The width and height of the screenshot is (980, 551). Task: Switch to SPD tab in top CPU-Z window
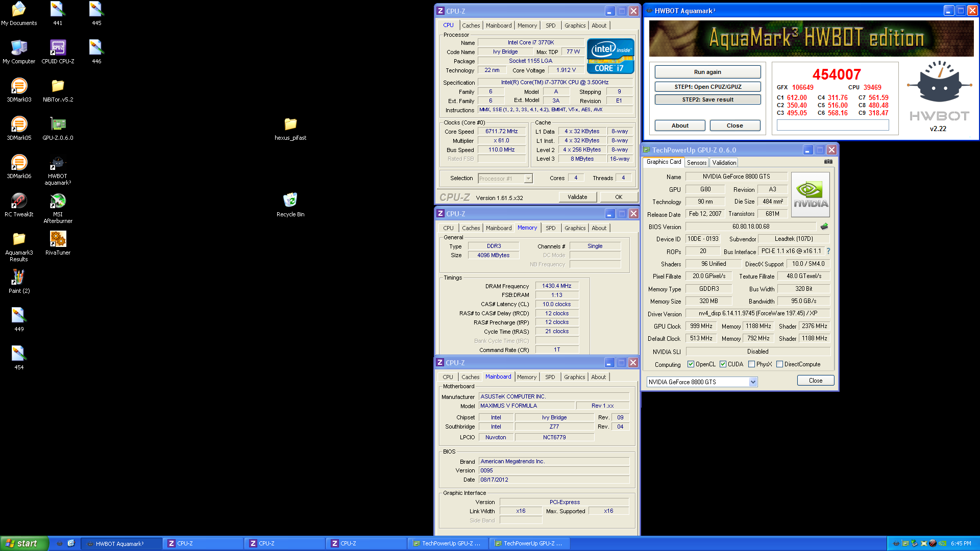pos(550,26)
